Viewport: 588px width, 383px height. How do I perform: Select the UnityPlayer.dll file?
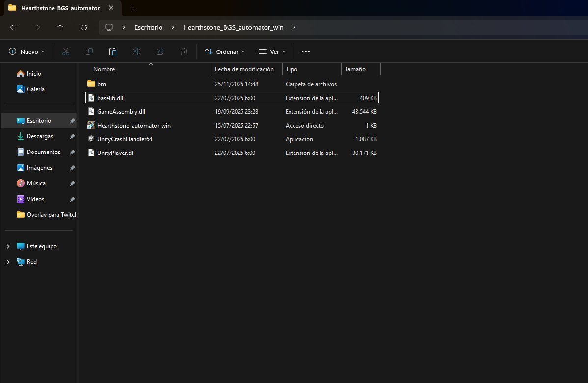(x=232, y=153)
